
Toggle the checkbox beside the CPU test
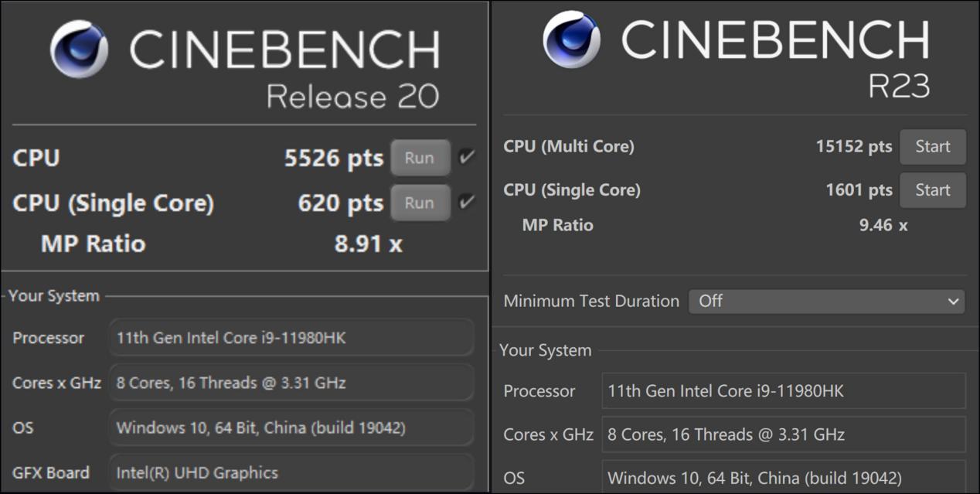[466, 157]
